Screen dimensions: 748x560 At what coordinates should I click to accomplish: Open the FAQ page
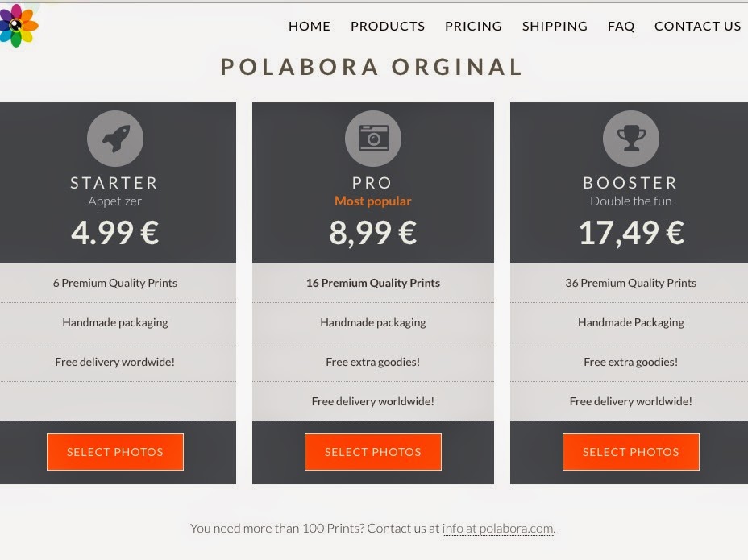click(x=621, y=27)
